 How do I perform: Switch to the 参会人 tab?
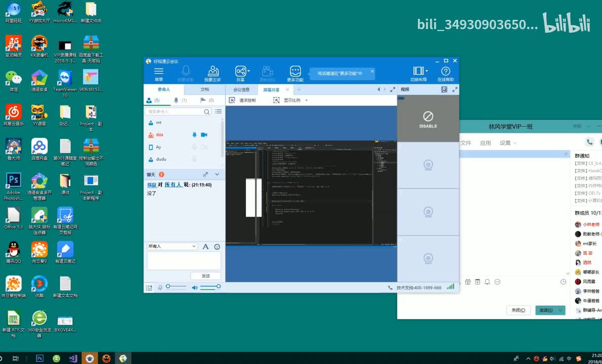coord(163,89)
